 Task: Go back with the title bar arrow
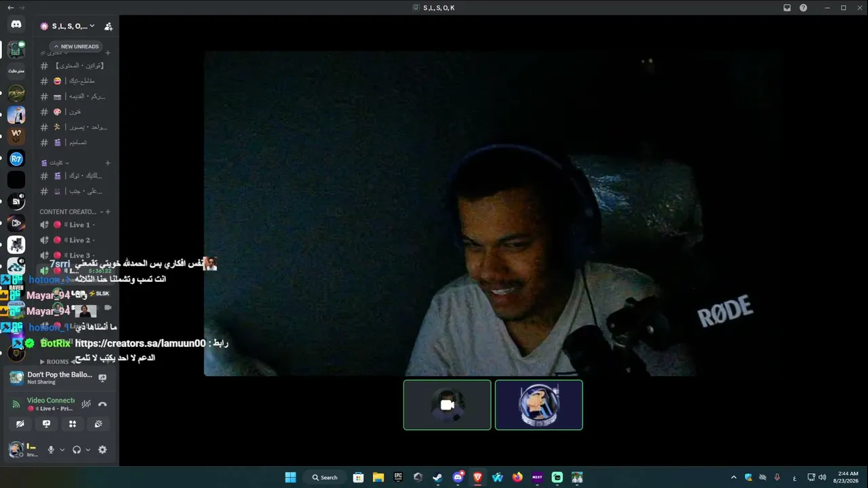[x=10, y=7]
